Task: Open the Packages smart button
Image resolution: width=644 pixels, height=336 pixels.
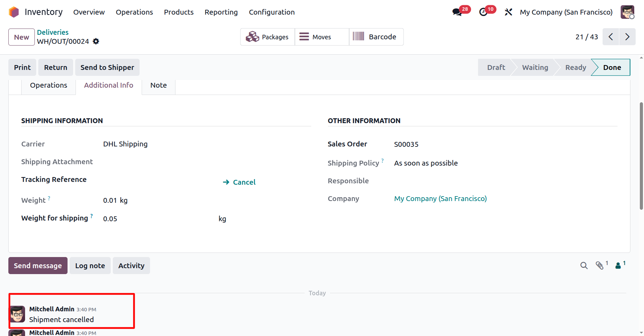Action: pos(267,37)
